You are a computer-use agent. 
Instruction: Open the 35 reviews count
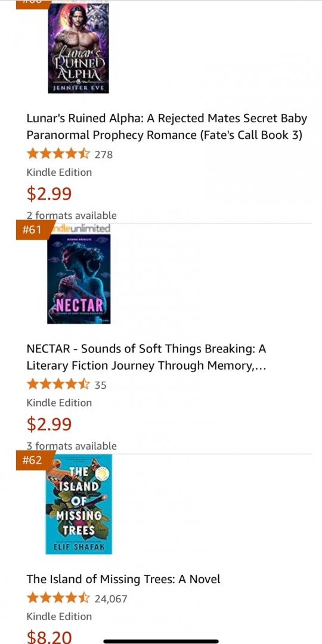click(x=101, y=385)
